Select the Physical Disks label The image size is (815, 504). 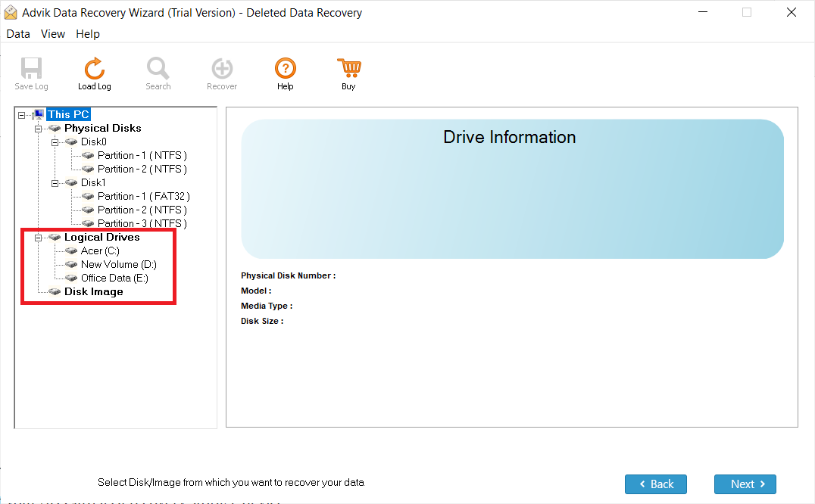click(102, 128)
